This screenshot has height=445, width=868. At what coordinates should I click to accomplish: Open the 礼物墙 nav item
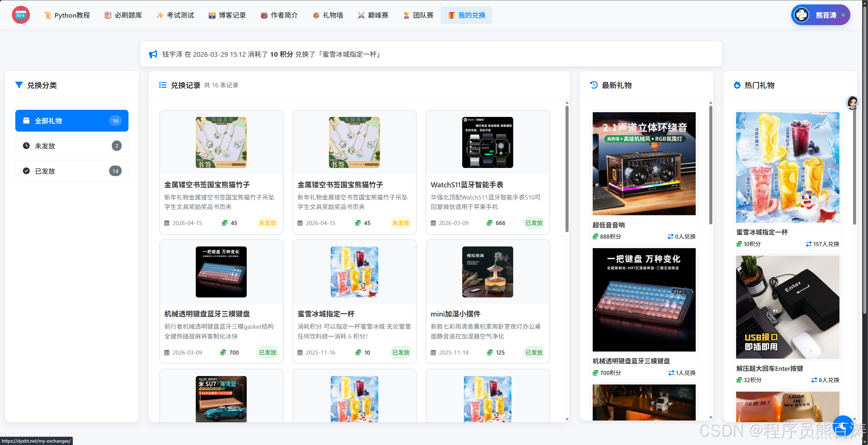pyautogui.click(x=328, y=15)
